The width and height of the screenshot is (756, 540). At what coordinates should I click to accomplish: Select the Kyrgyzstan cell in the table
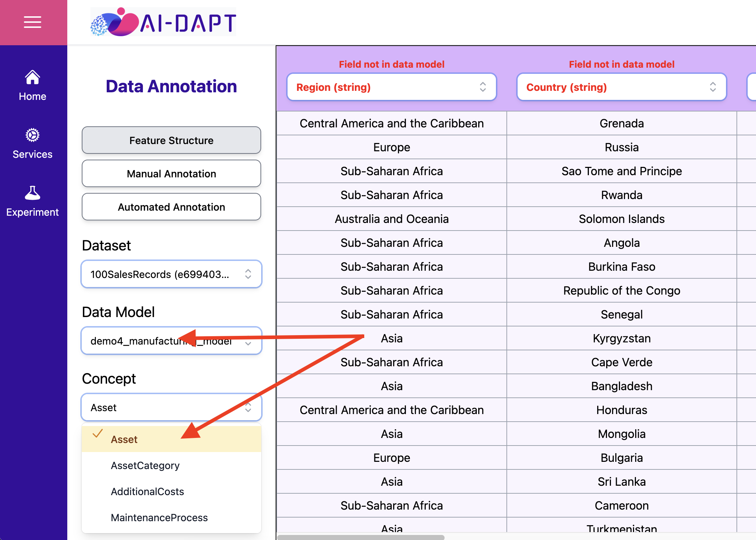pyautogui.click(x=621, y=338)
